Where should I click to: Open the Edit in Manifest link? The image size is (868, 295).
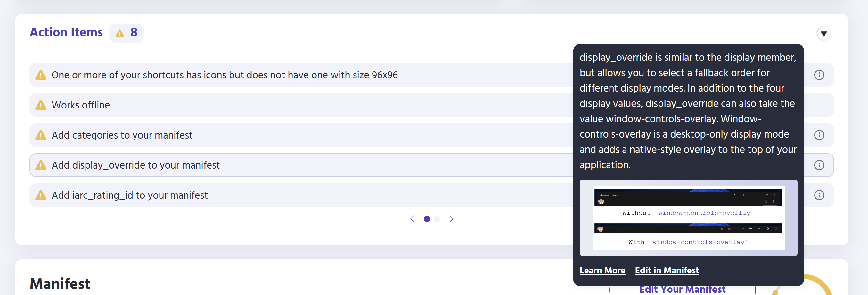(x=667, y=270)
